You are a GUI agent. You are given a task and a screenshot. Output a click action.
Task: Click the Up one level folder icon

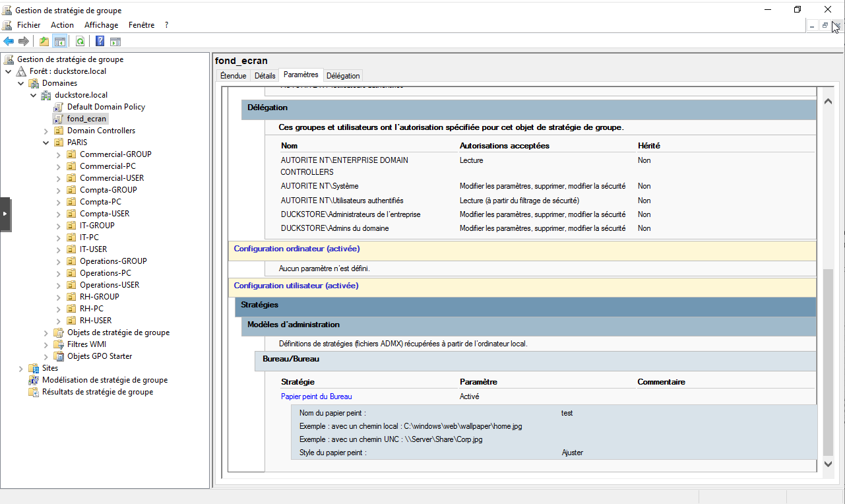(x=44, y=42)
